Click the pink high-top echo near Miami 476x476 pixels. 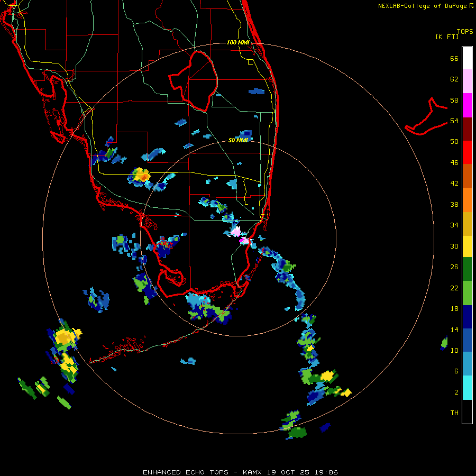[x=236, y=232]
